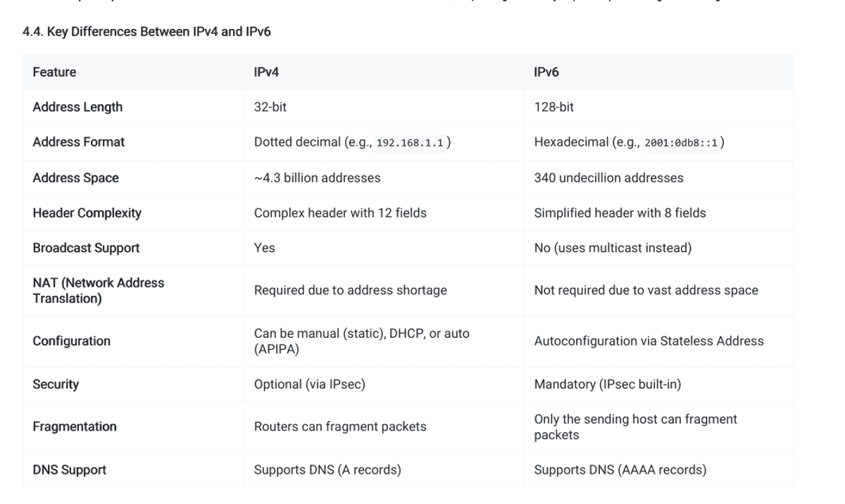845x504 pixels.
Task: Click the Address Length row label
Action: (77, 107)
